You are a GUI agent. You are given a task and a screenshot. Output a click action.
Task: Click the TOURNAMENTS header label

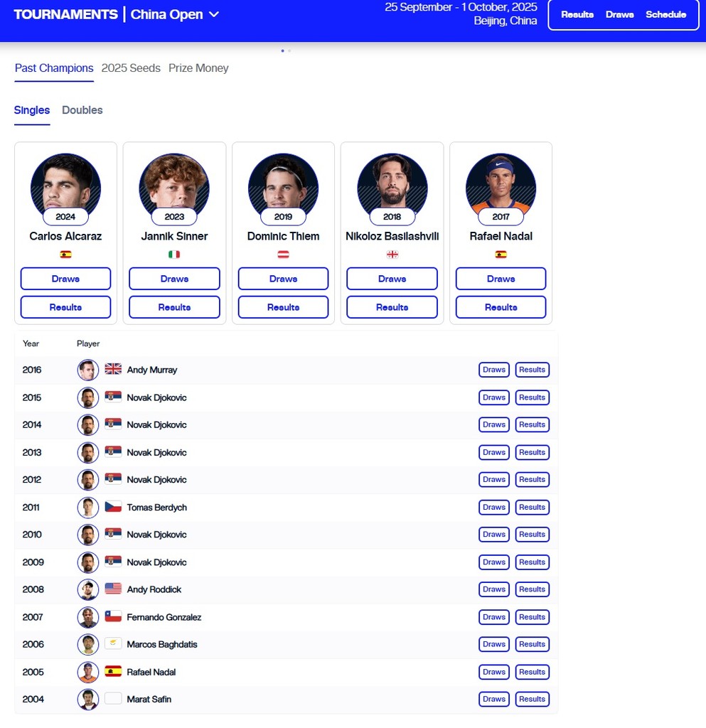click(x=65, y=14)
